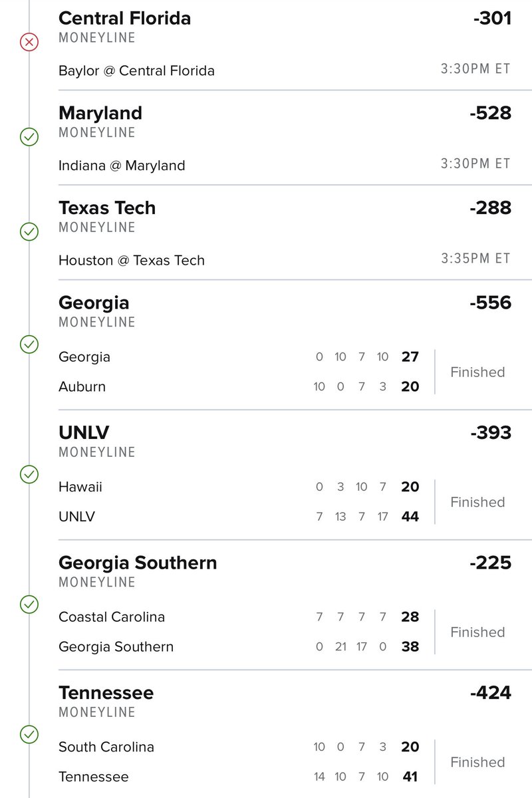This screenshot has height=798, width=532.
Task: Click the green check icon beside Georgia Southern
Action: point(29,604)
